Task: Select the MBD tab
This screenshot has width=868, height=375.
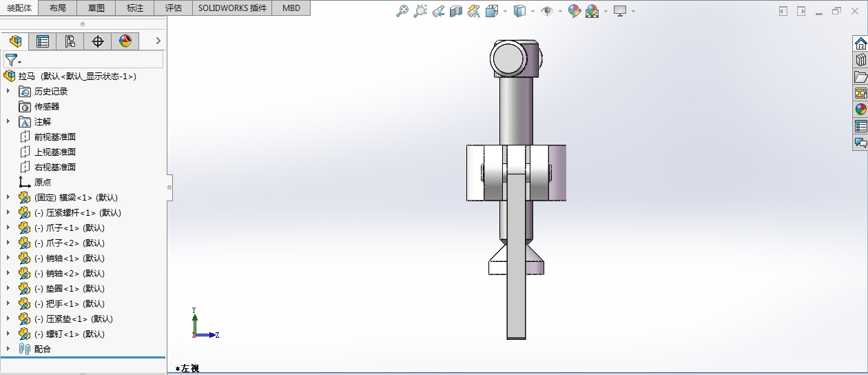Action: tap(291, 8)
